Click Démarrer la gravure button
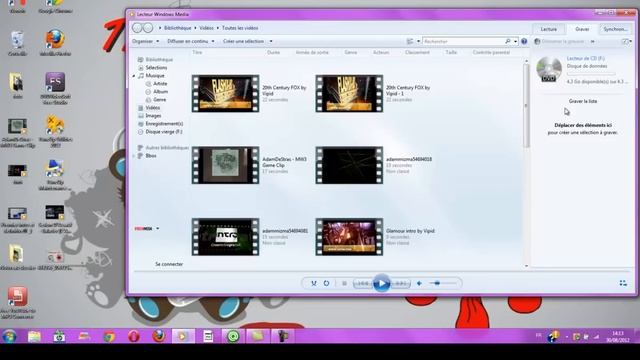 [559, 41]
